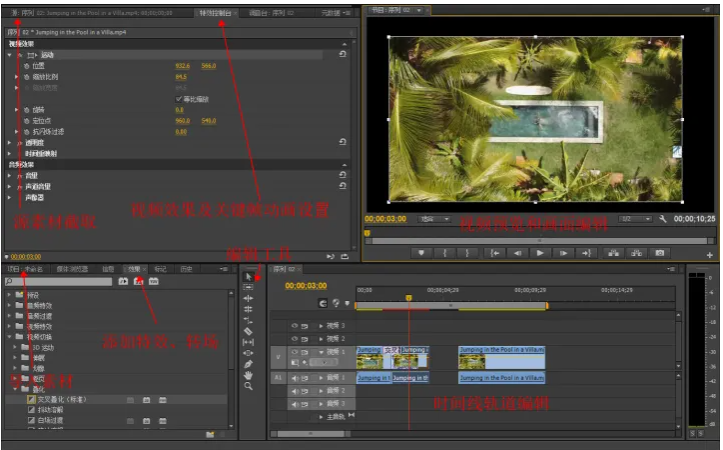Select the Ripple Edit tool

pyautogui.click(x=248, y=298)
